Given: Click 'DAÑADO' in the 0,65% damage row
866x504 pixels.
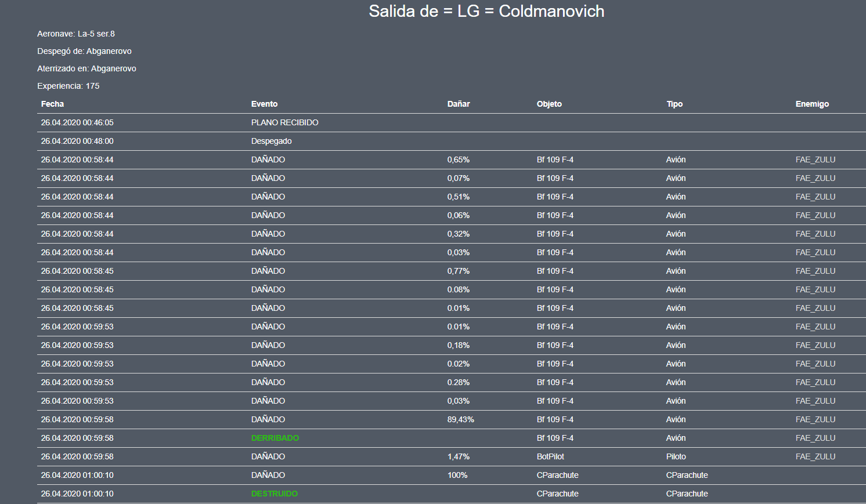Looking at the screenshot, I should click(x=268, y=159).
